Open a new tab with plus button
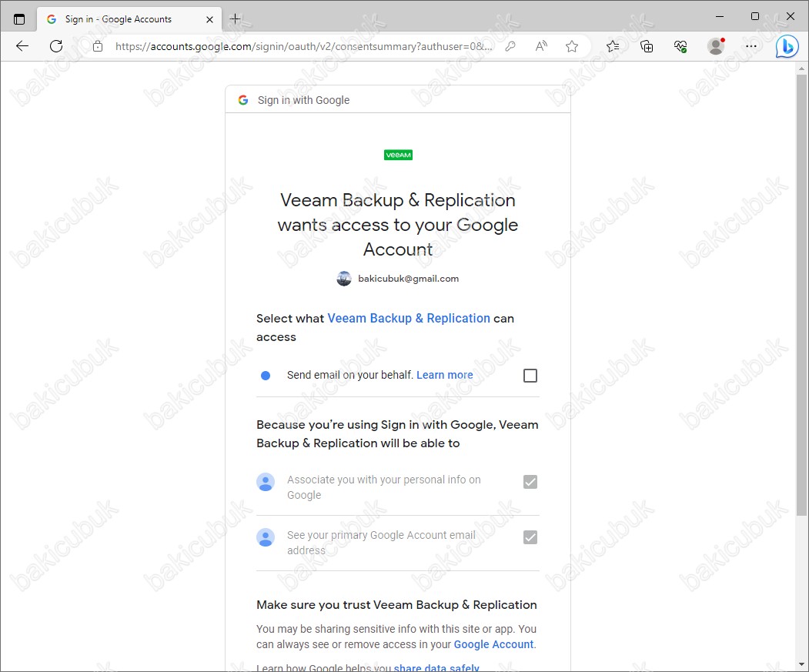The height and width of the screenshot is (672, 809). pos(235,19)
